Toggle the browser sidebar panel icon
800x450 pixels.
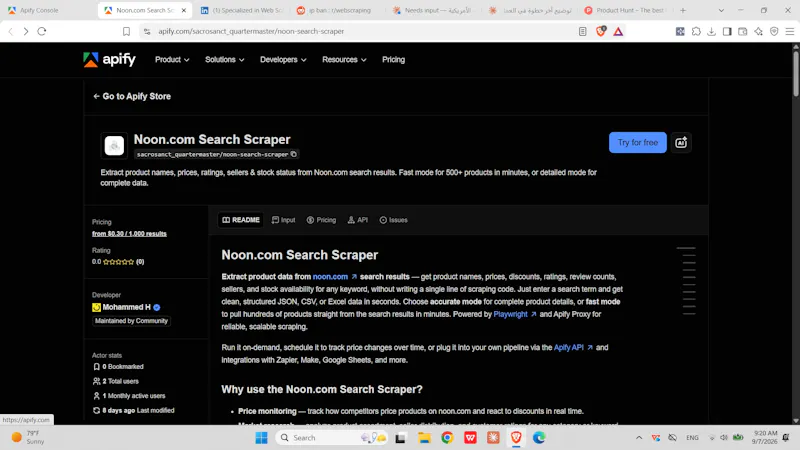click(x=727, y=31)
